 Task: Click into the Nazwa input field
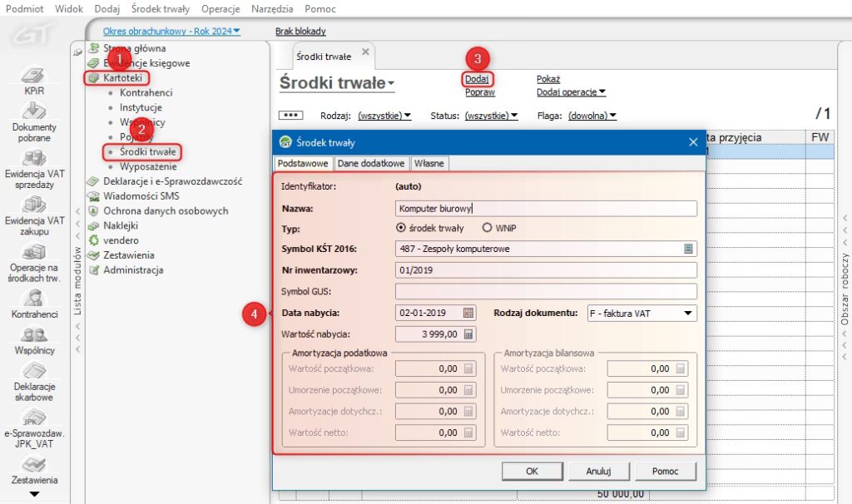pos(545,209)
